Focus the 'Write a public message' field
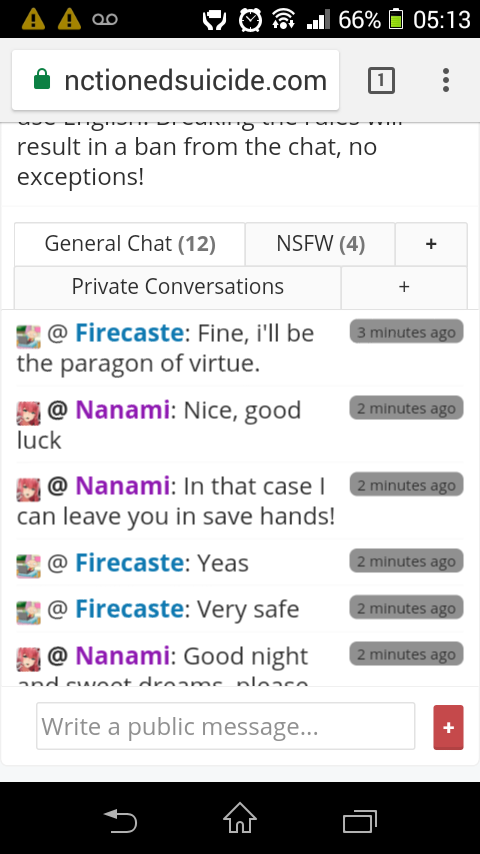The height and width of the screenshot is (854, 480). coord(226,726)
